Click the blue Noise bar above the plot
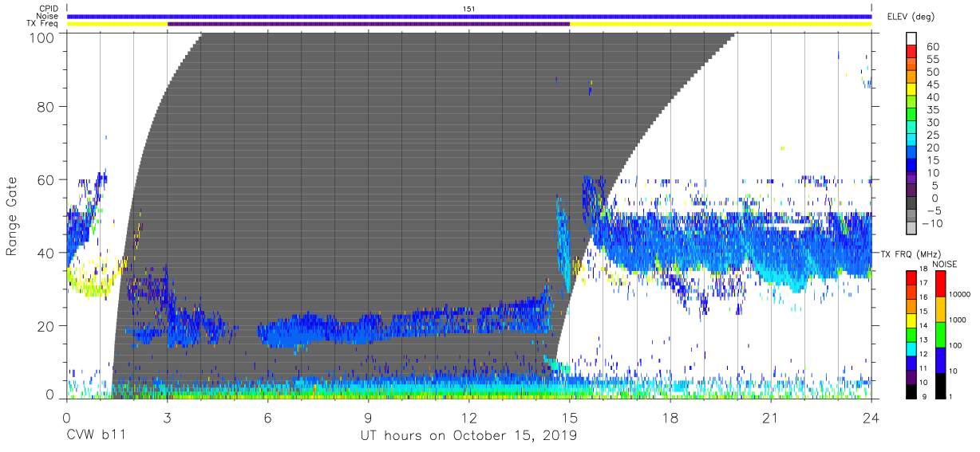980x452 pixels. coord(469,16)
